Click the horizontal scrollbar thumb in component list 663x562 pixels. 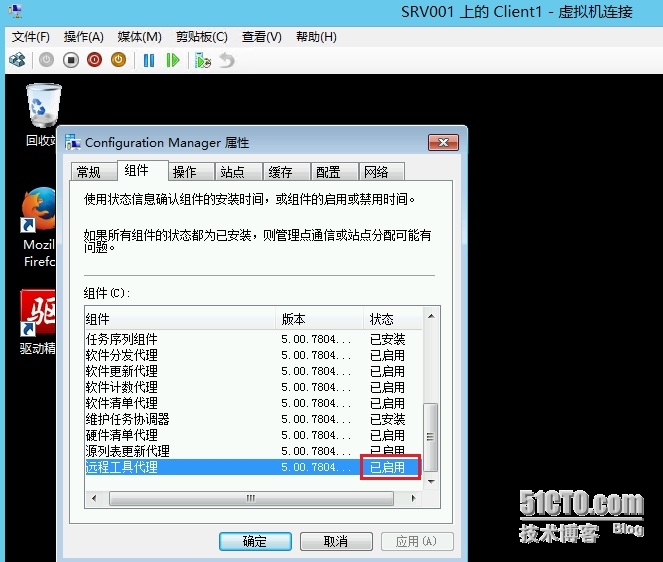pyautogui.click(x=251, y=498)
